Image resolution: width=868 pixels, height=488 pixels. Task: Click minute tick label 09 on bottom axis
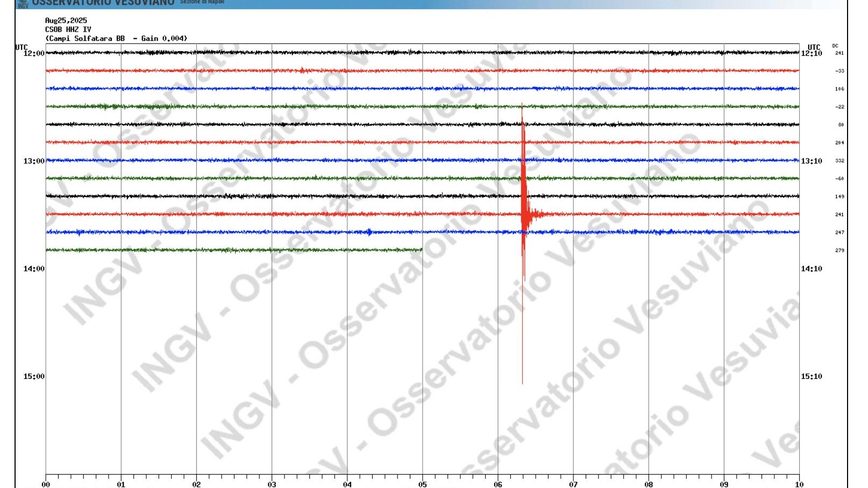tap(724, 484)
